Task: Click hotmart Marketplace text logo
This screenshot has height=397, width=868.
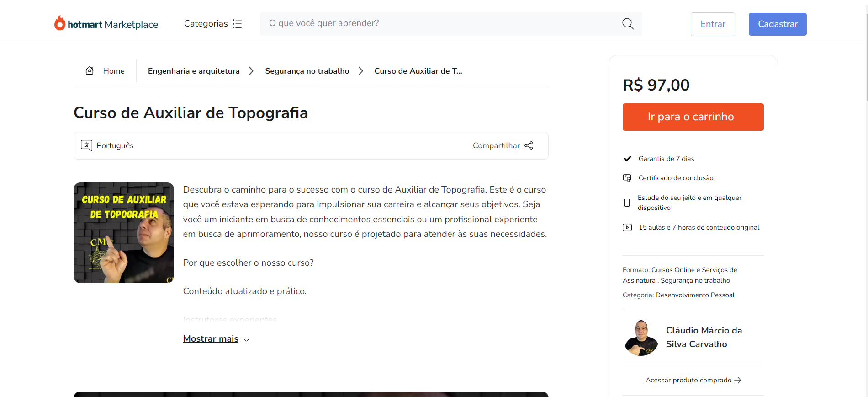Action: tap(113, 24)
